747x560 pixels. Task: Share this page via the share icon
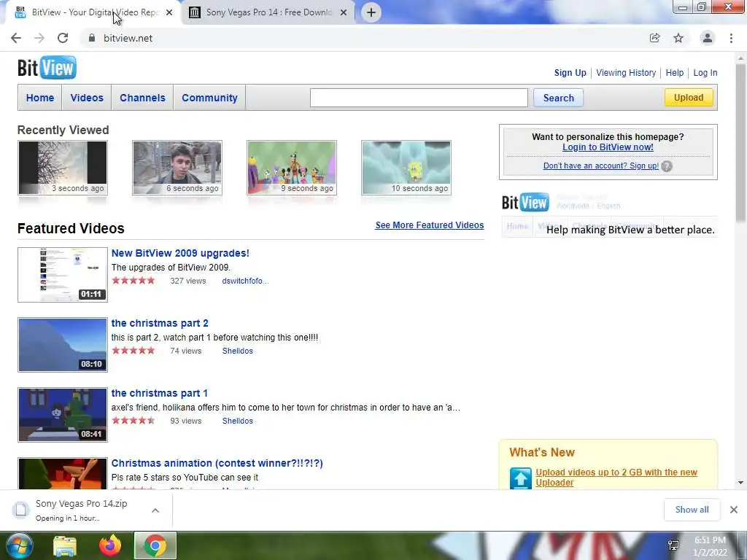point(654,38)
